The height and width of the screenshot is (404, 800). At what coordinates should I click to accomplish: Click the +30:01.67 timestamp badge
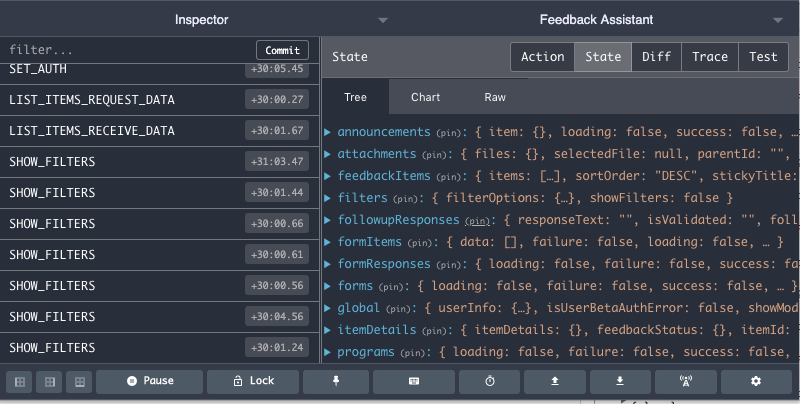coord(277,131)
